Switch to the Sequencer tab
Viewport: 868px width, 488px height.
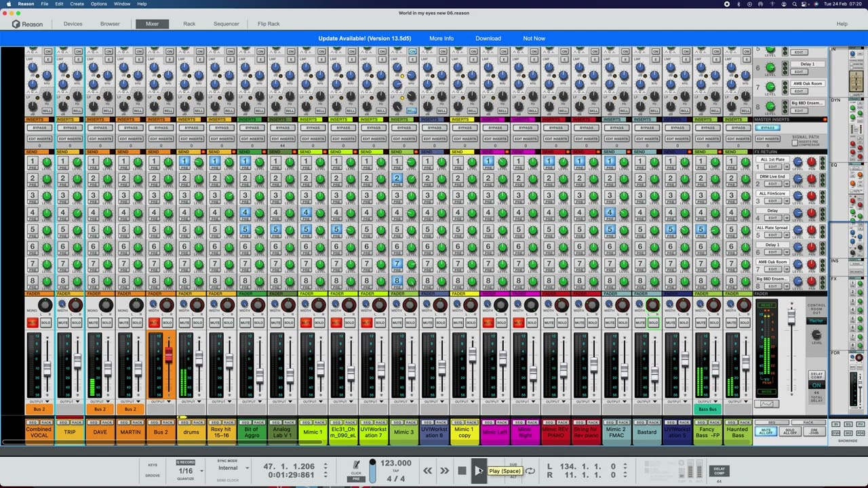pyautogui.click(x=226, y=24)
